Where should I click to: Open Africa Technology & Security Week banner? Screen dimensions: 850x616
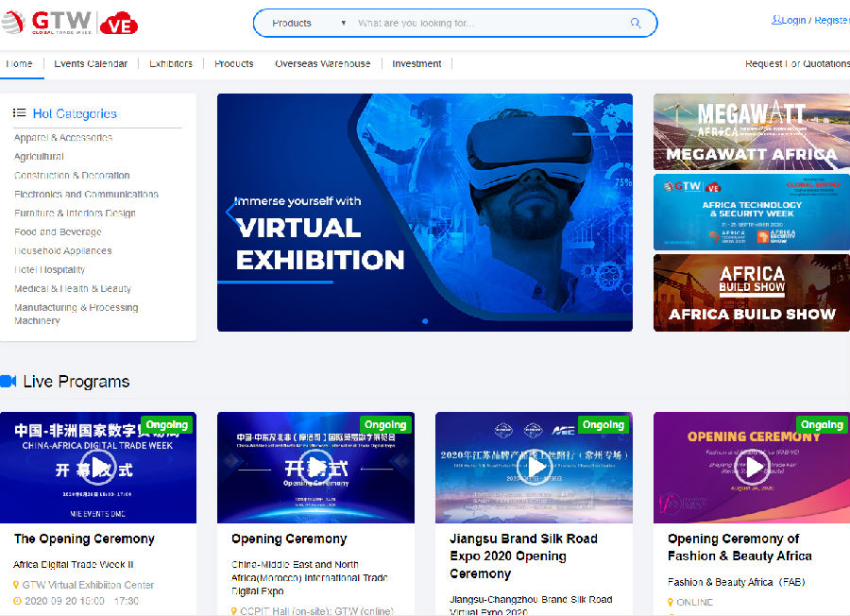coord(752,212)
